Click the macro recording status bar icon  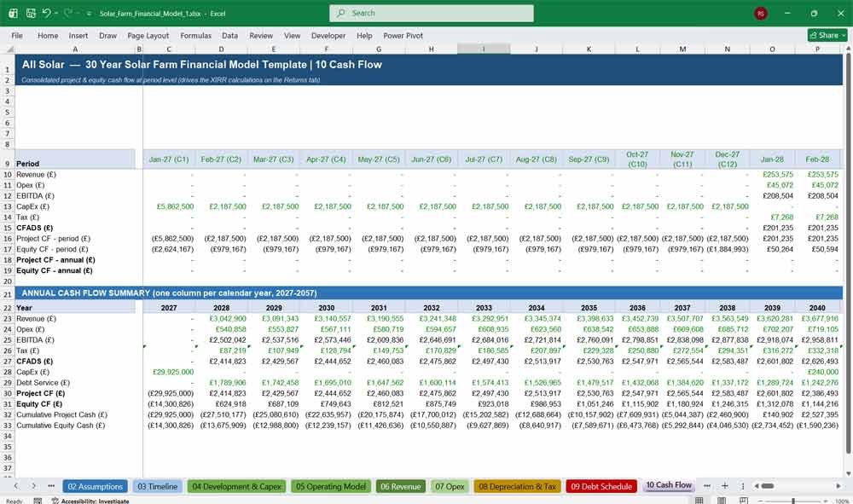coord(38,501)
